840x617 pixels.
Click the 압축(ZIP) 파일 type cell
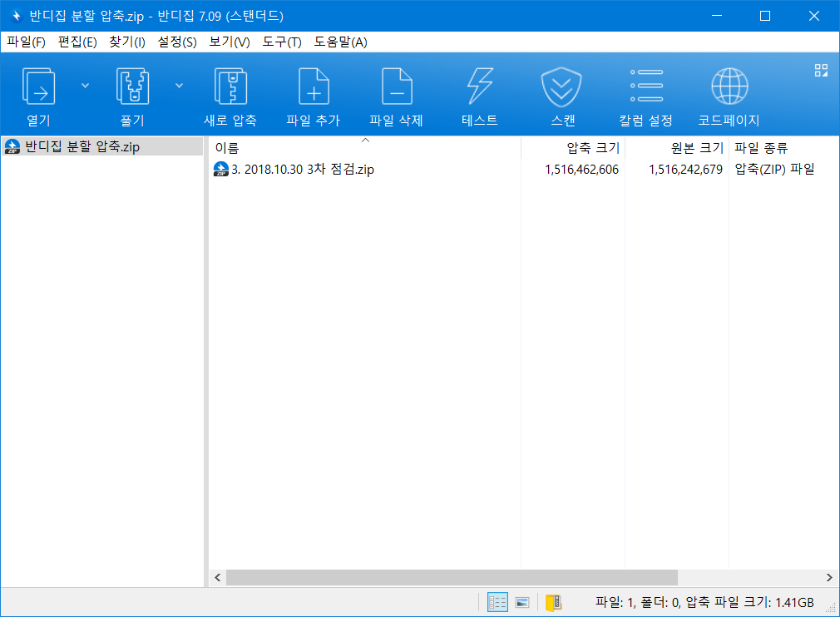[x=774, y=170]
